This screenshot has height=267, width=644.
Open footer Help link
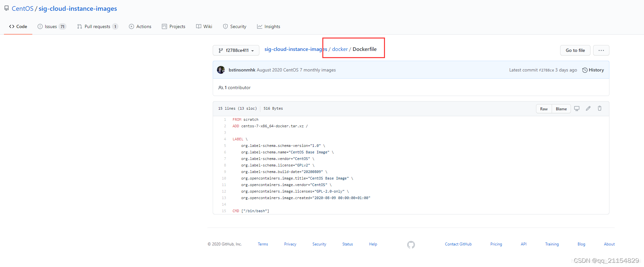coord(373,244)
